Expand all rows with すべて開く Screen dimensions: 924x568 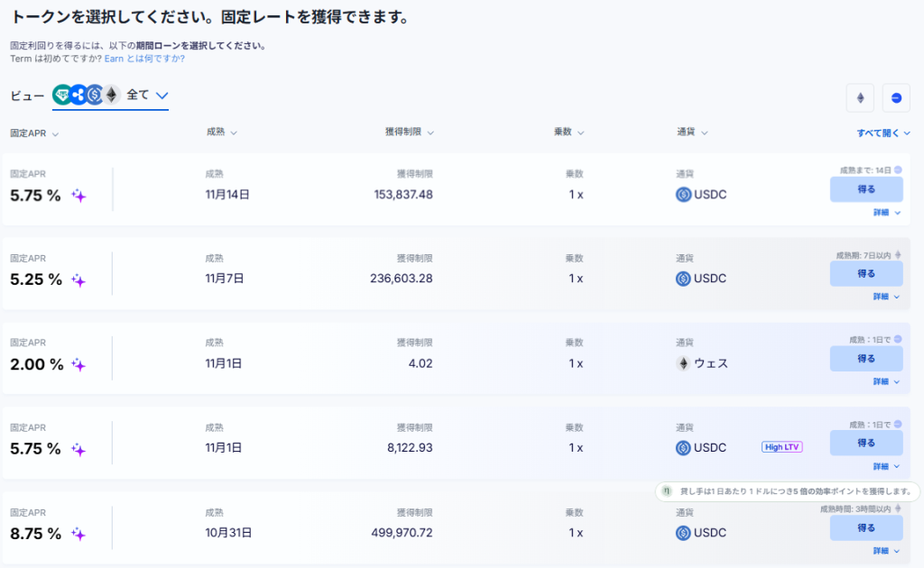(883, 133)
